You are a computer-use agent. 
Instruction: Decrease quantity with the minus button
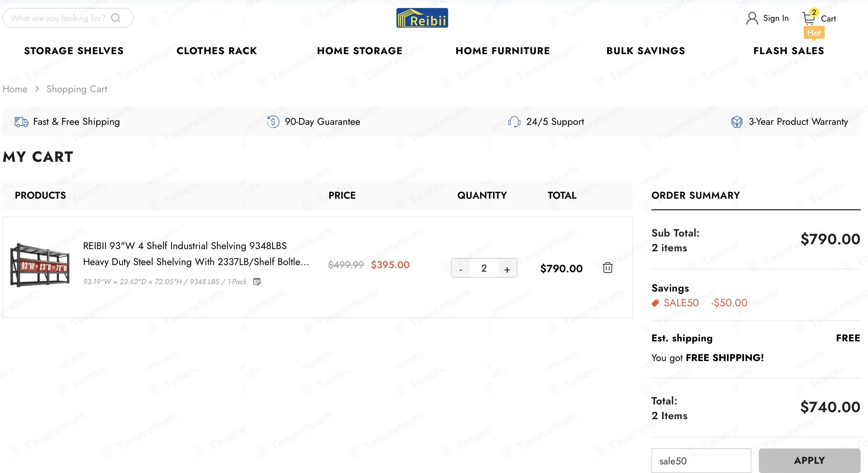tap(461, 268)
